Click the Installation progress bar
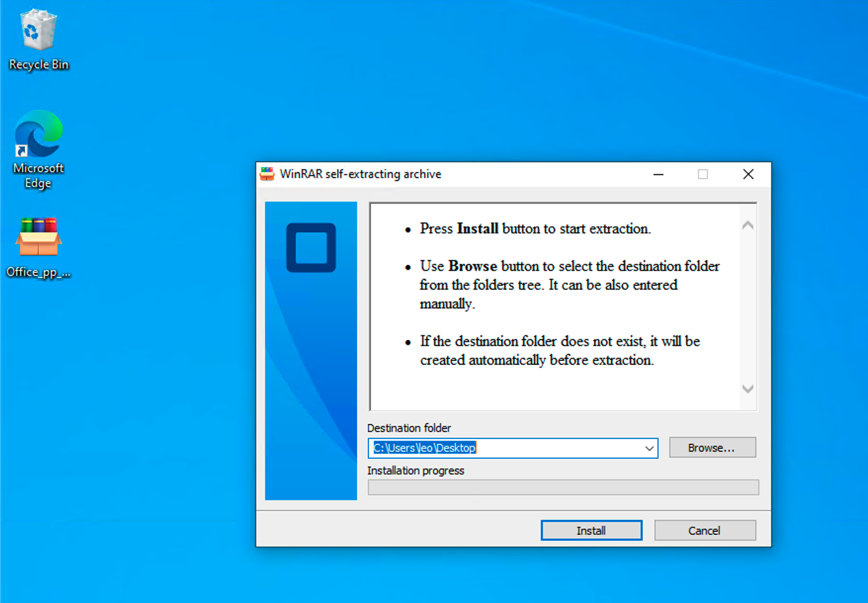 [563, 487]
